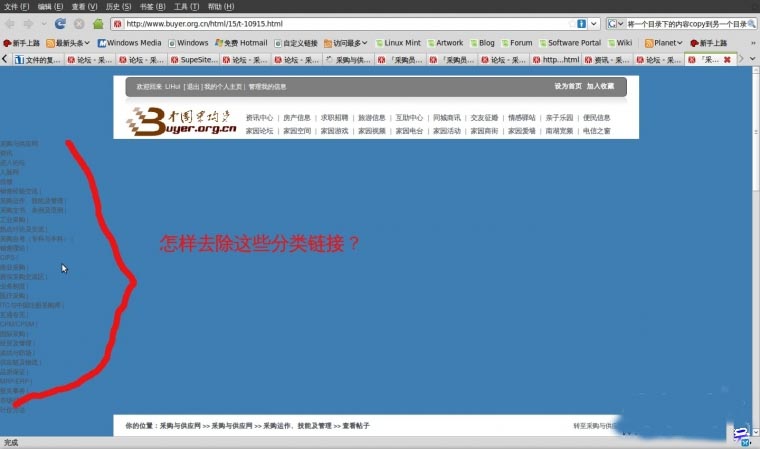Open the Google search engine selector dropdown
760x449 pixels.
click(x=616, y=24)
